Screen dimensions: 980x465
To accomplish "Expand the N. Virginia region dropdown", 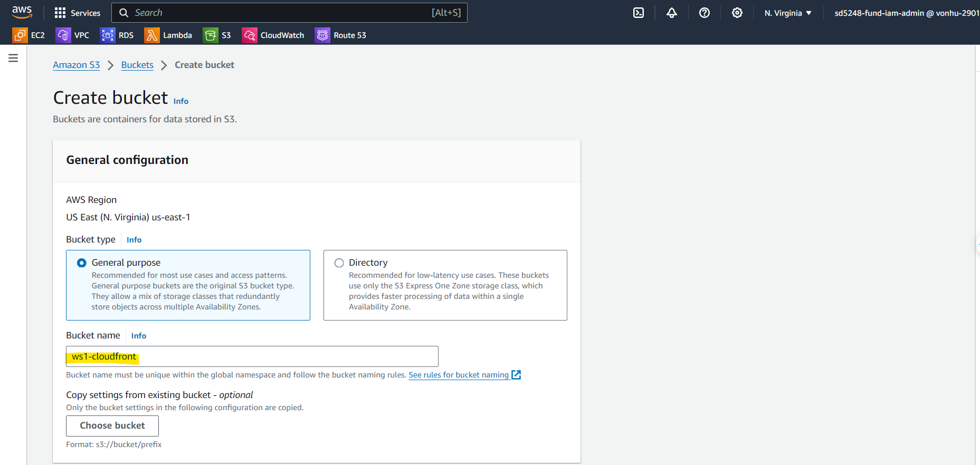I will click(x=787, y=13).
